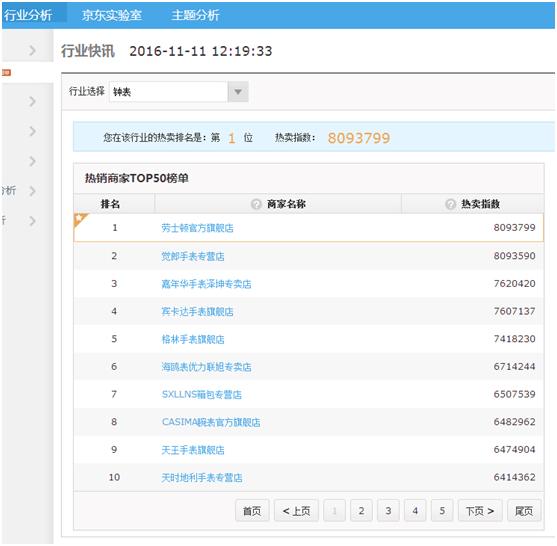Image resolution: width=557 pixels, height=546 pixels.
Task: Jump to page 2
Action: click(361, 511)
